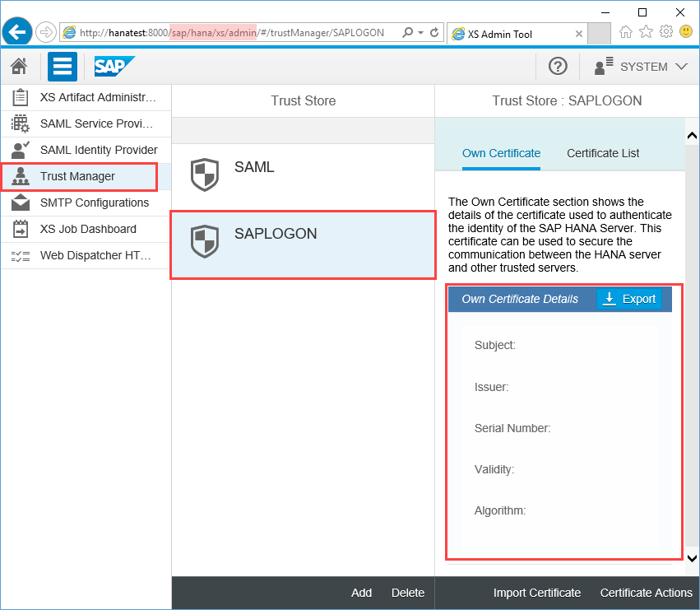Expand the SYSTEM user dropdown chevron
700x610 pixels.
(682, 67)
